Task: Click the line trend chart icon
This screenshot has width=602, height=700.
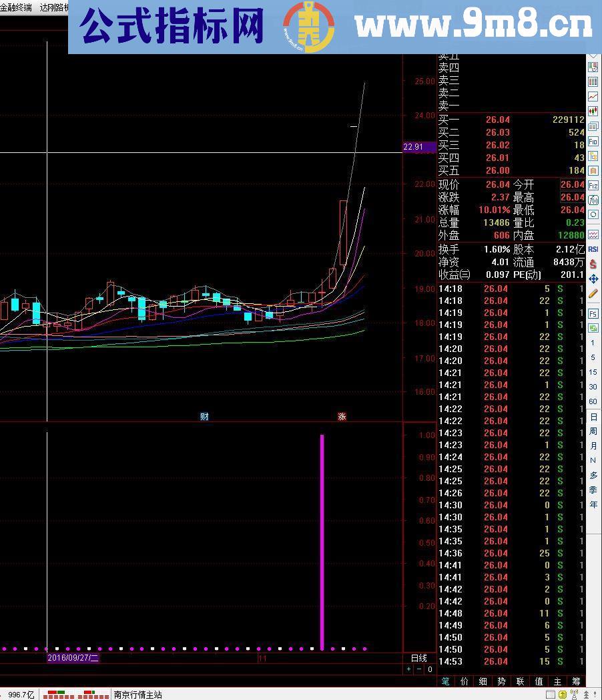Action: [x=593, y=97]
